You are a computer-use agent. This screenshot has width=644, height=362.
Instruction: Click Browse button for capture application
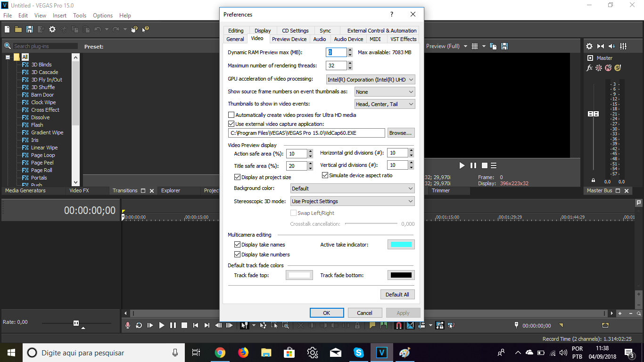[401, 133]
